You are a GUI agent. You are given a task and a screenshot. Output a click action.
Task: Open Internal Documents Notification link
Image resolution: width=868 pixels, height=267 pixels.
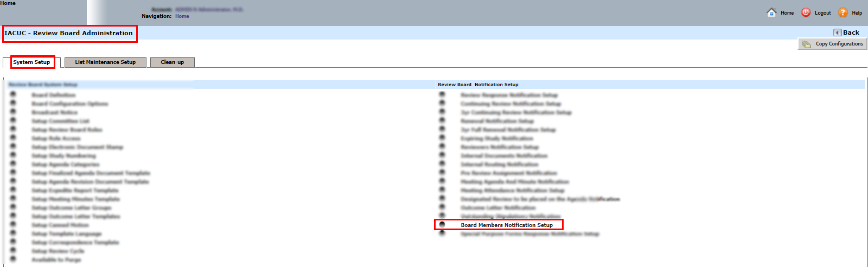tap(504, 156)
